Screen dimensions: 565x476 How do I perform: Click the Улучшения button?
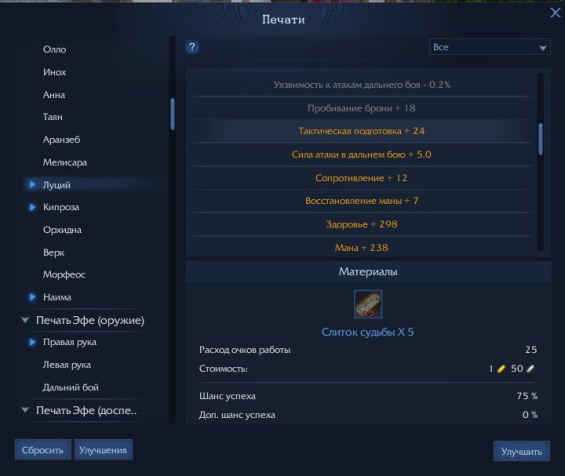tap(103, 450)
